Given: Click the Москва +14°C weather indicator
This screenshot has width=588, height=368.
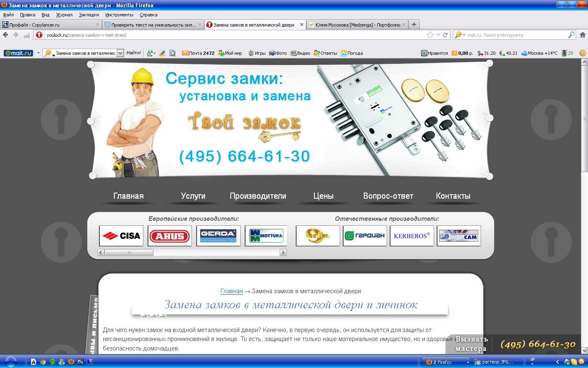Looking at the screenshot, I should pos(539,53).
